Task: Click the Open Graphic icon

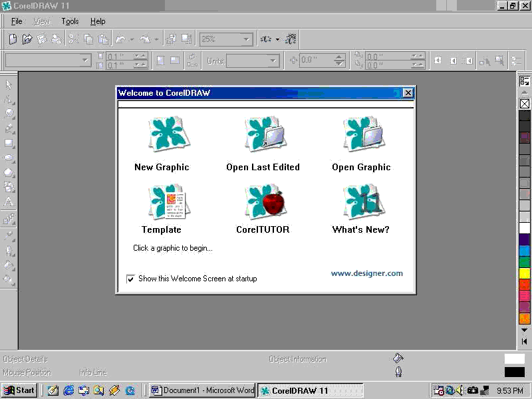Action: tap(363, 134)
